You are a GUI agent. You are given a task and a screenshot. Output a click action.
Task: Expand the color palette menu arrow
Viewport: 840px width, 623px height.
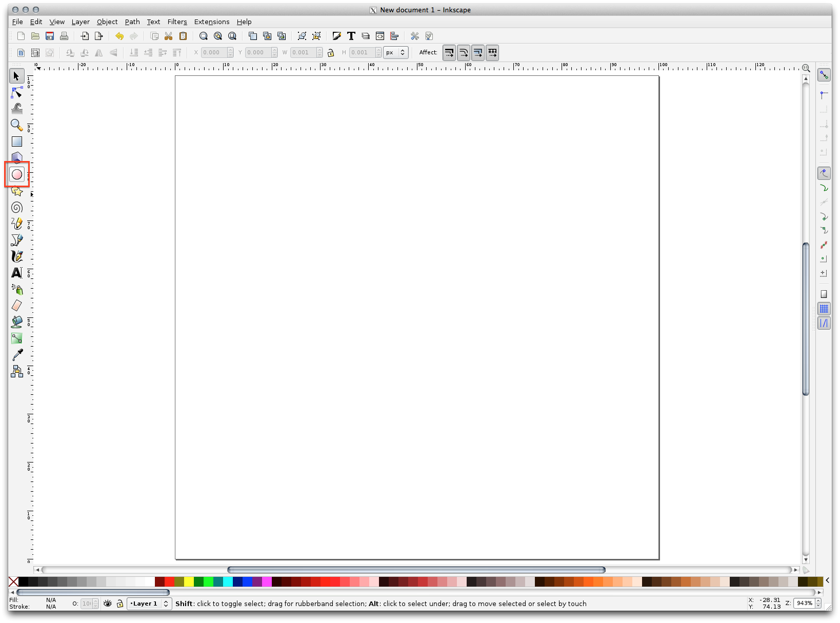tap(827, 580)
